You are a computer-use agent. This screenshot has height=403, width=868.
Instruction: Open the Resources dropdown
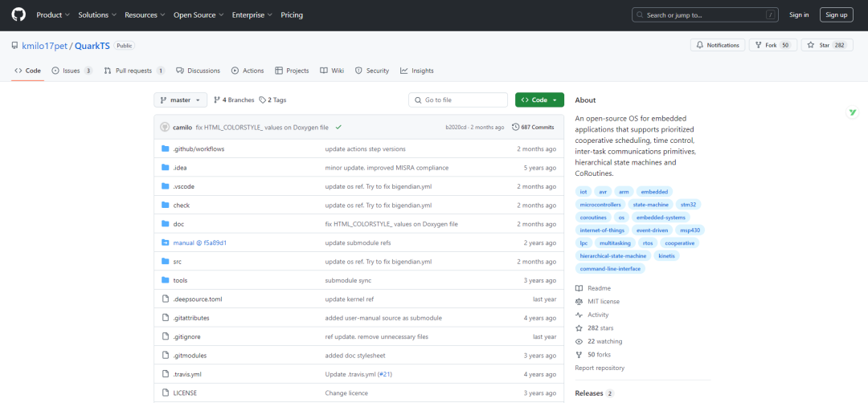click(x=145, y=15)
